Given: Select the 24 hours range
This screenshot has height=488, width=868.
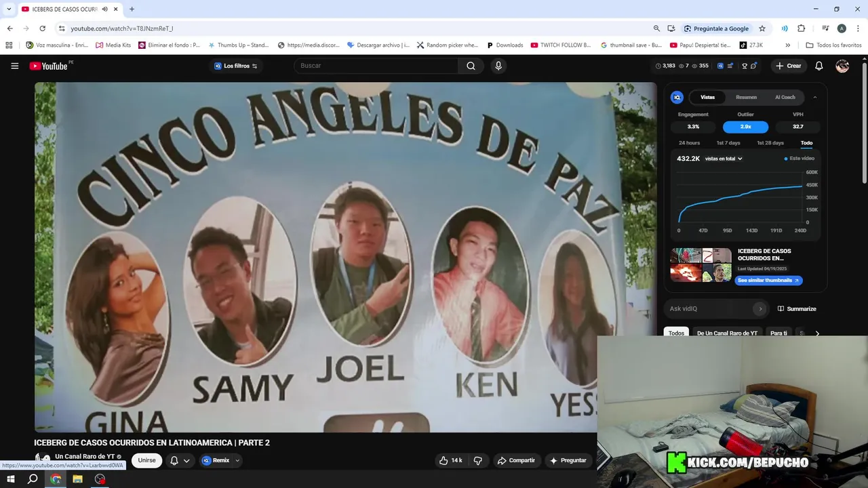Looking at the screenshot, I should coord(689,143).
